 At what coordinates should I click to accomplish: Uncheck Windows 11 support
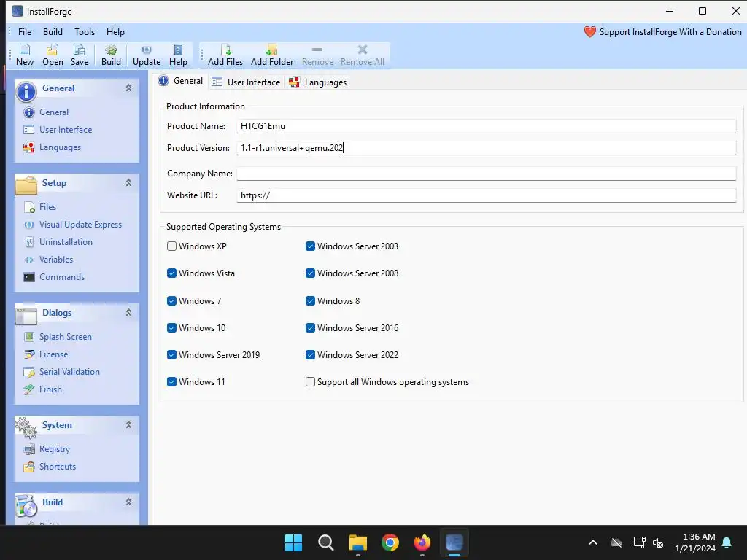pyautogui.click(x=172, y=382)
